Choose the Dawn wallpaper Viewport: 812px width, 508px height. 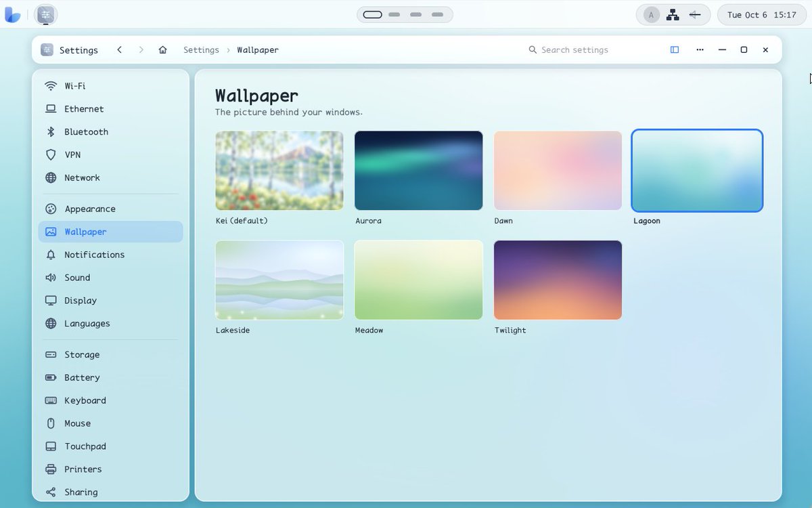(558, 171)
